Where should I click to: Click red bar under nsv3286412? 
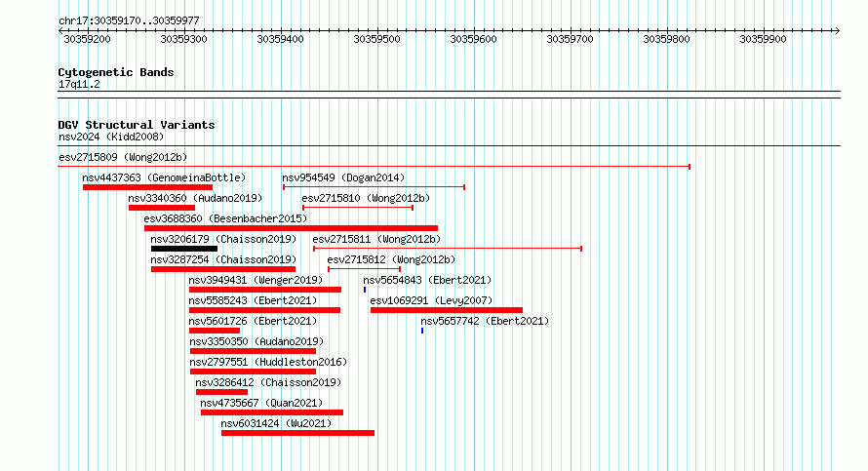(x=221, y=392)
